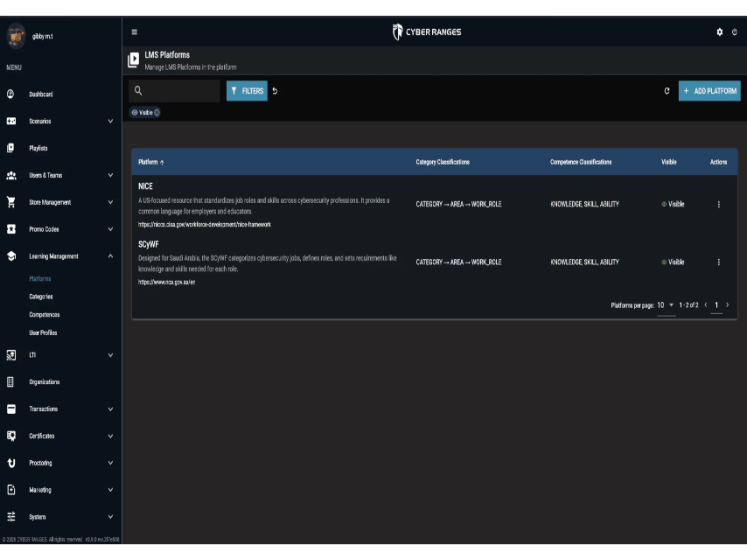The width and height of the screenshot is (747, 560).
Task: Click the Organizations building icon
Action: click(x=10, y=381)
